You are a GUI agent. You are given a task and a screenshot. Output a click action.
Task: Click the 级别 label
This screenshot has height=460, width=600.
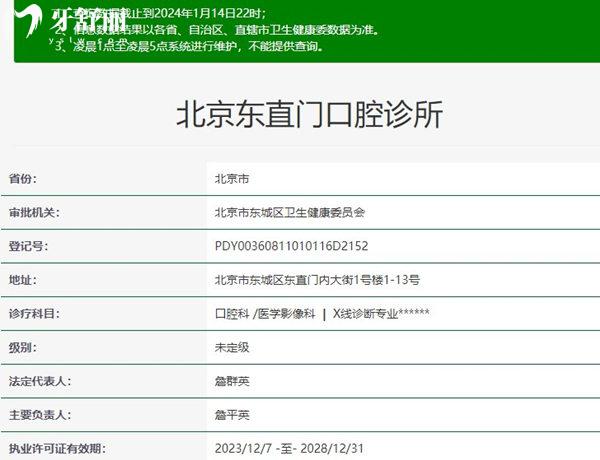coord(23,347)
